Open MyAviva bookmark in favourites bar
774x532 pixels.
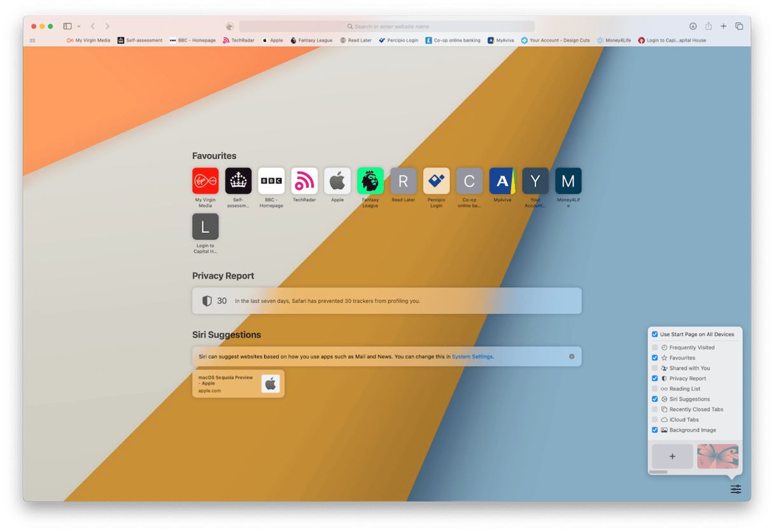pos(500,40)
